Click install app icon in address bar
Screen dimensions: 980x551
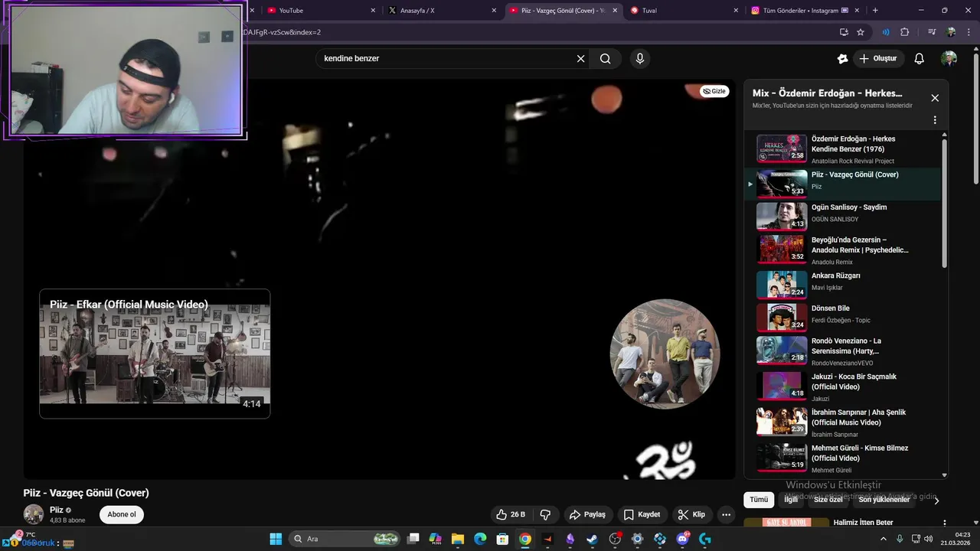[x=844, y=32]
